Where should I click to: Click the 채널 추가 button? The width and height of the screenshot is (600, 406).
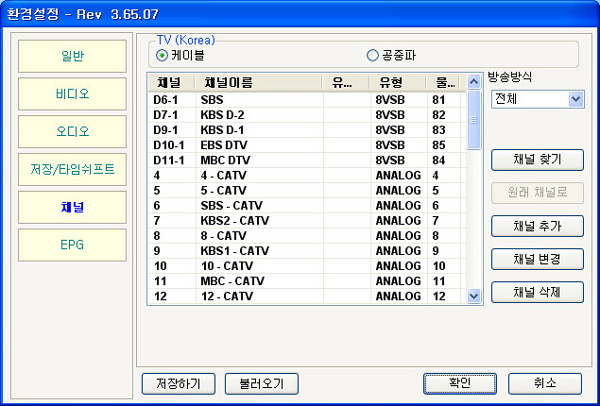537,226
